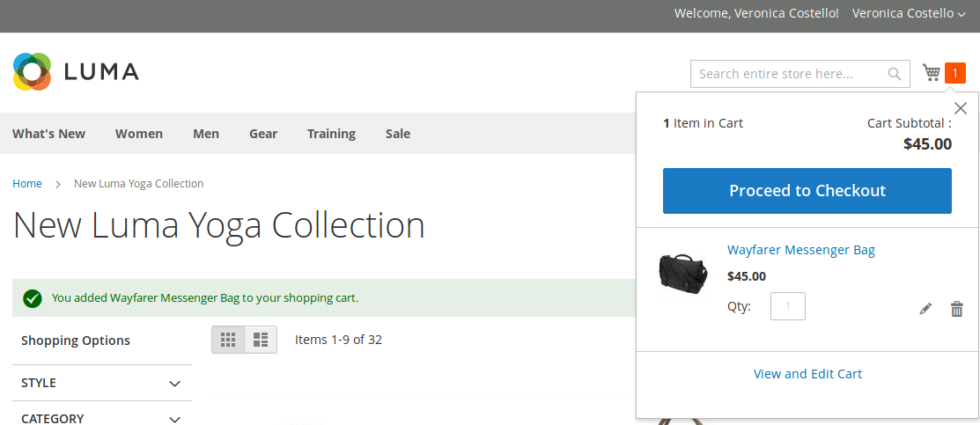Switch to list view mode
Viewport: 980px width, 425px height.
coord(261,340)
